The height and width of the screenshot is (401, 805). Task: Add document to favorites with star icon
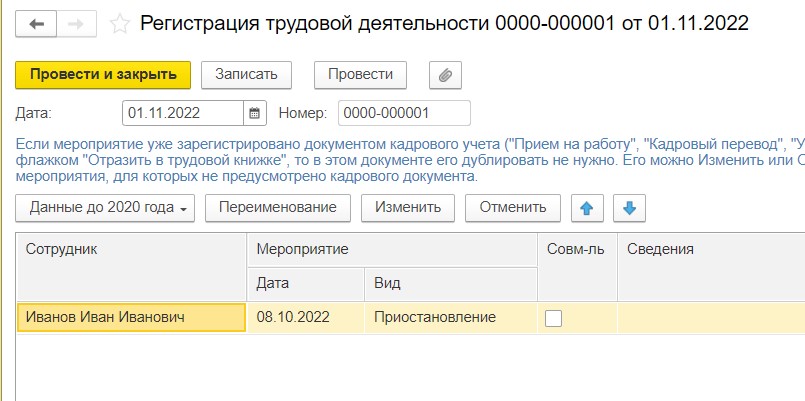pos(120,24)
